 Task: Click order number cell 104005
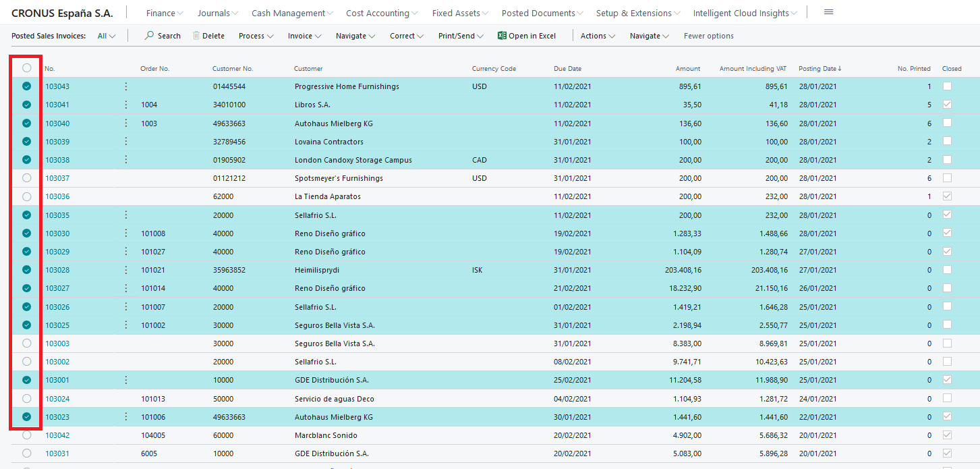click(153, 435)
